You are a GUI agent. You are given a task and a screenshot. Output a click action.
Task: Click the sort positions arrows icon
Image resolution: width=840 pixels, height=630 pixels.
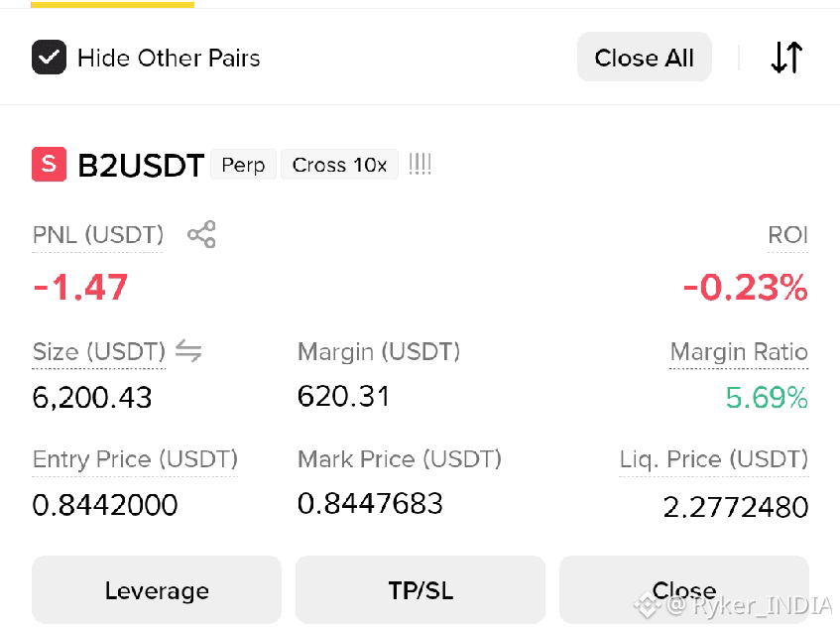point(786,57)
